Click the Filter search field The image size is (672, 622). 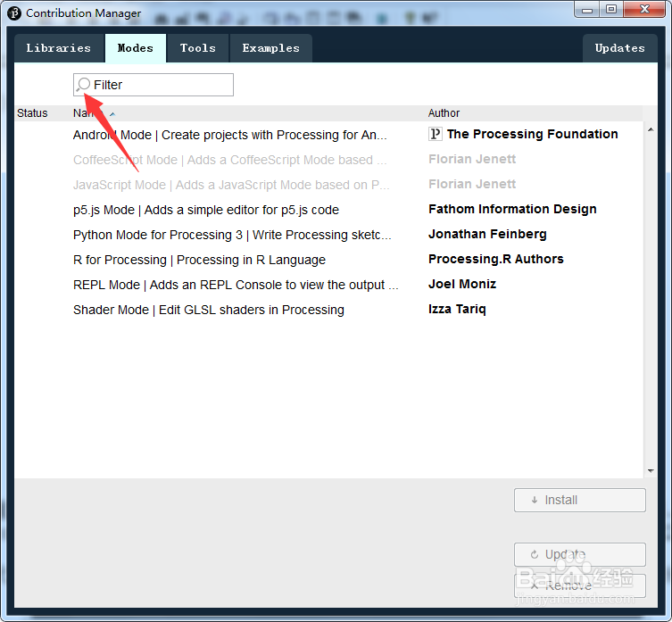point(153,85)
